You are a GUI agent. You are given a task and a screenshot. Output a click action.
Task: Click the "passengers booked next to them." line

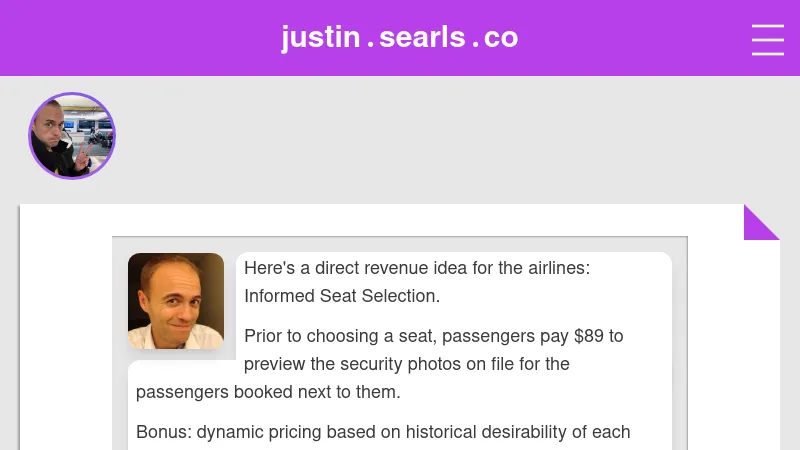(268, 391)
